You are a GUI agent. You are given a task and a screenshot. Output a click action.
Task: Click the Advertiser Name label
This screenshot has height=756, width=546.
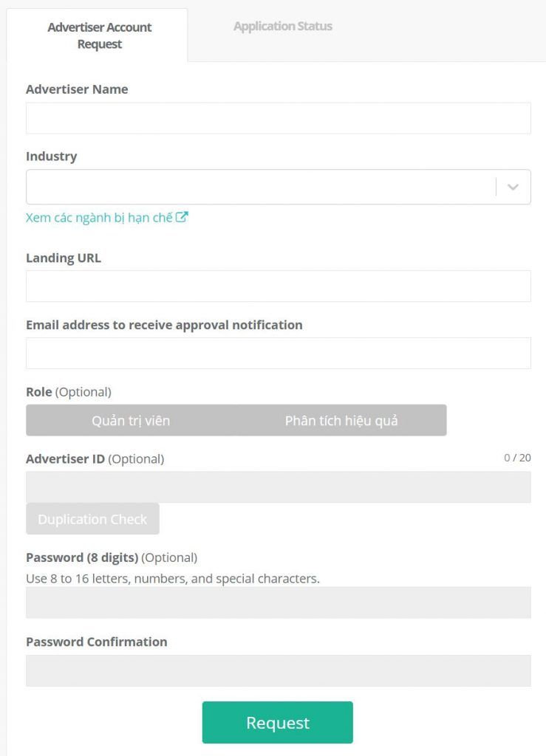pyautogui.click(x=77, y=89)
